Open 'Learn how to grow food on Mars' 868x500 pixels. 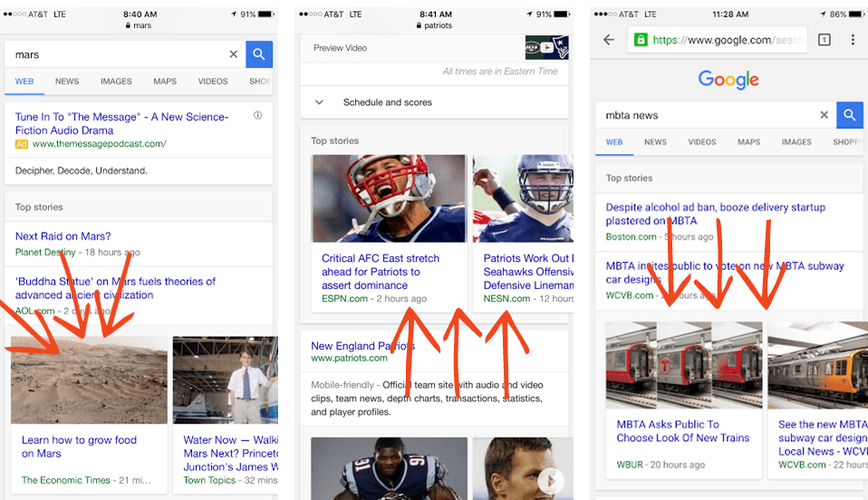coord(79,447)
